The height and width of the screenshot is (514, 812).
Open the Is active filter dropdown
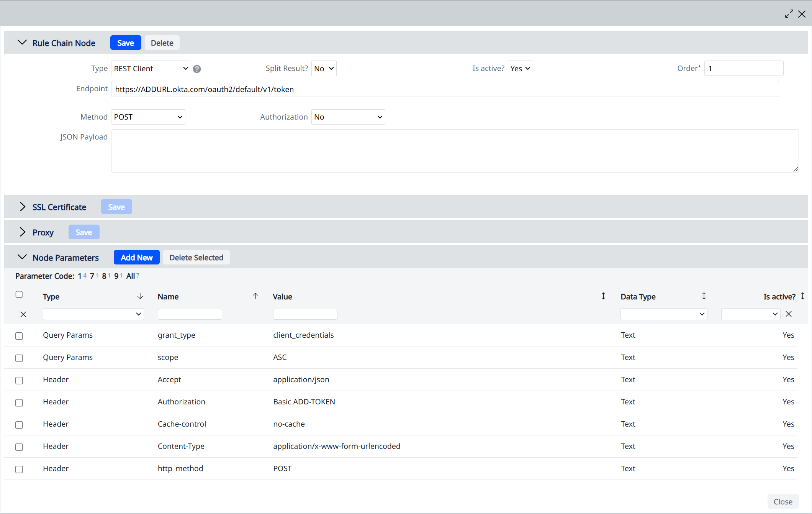[x=751, y=314]
